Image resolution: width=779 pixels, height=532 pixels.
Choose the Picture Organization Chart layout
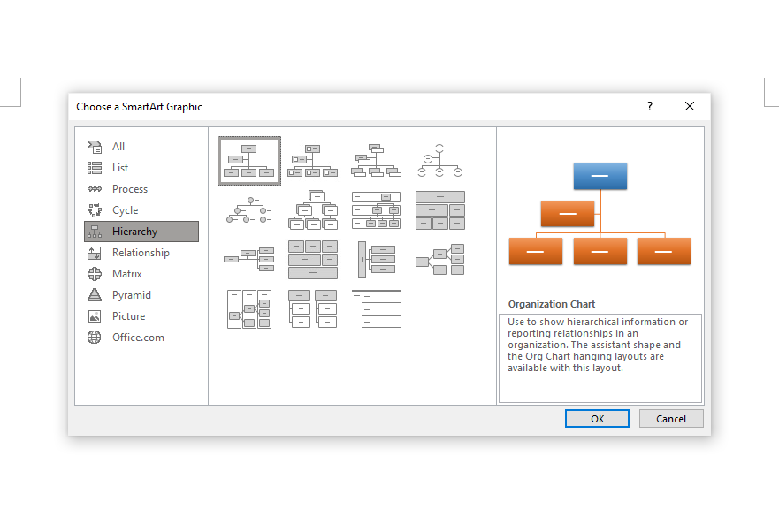(x=313, y=161)
